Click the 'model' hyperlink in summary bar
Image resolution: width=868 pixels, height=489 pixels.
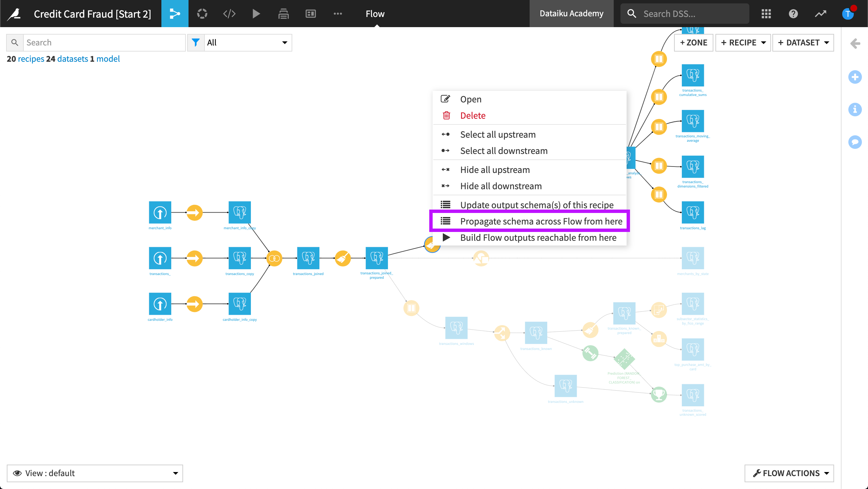click(x=108, y=58)
